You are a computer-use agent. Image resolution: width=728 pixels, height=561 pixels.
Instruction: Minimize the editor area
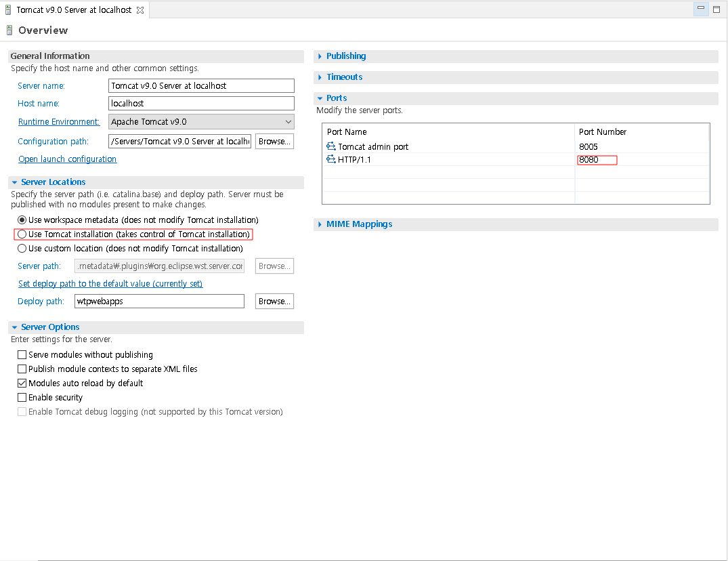coord(701,9)
